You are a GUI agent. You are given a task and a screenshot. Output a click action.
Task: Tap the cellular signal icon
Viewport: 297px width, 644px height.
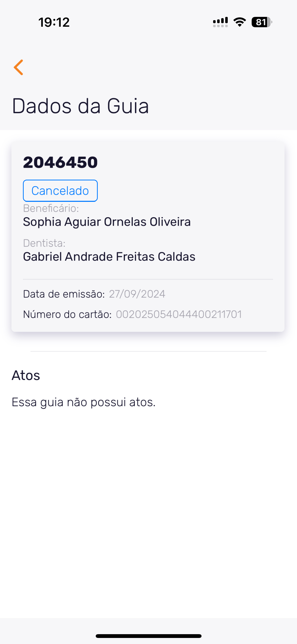click(220, 22)
